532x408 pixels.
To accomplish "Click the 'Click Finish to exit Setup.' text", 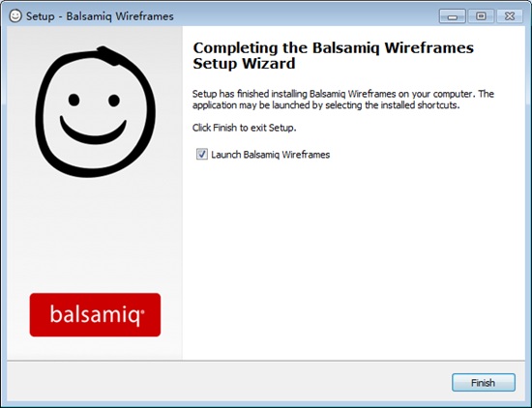I will click(x=245, y=128).
